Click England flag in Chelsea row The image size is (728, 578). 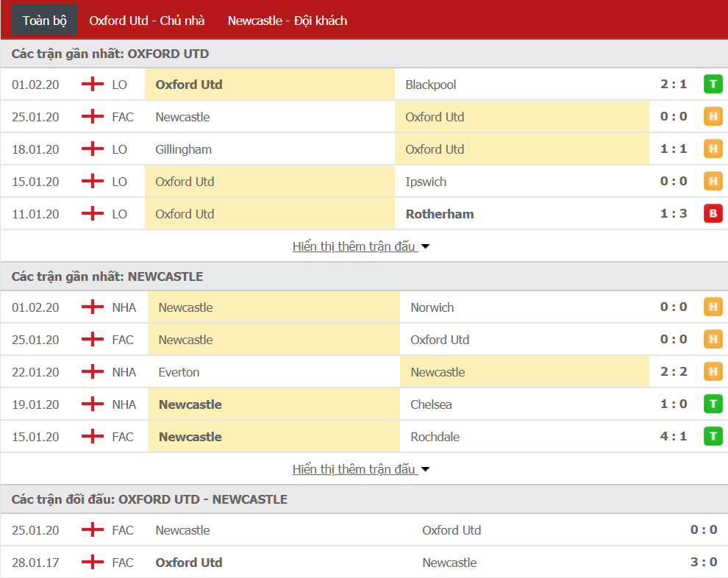coord(93,404)
